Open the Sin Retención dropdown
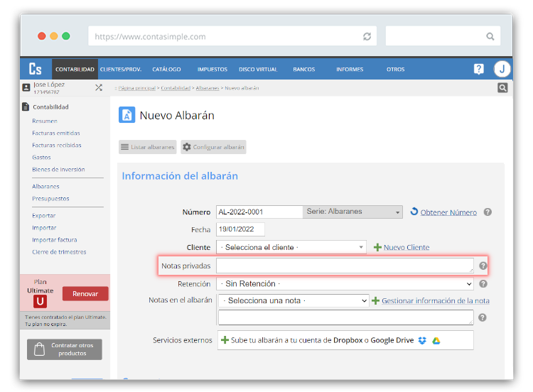 point(345,283)
